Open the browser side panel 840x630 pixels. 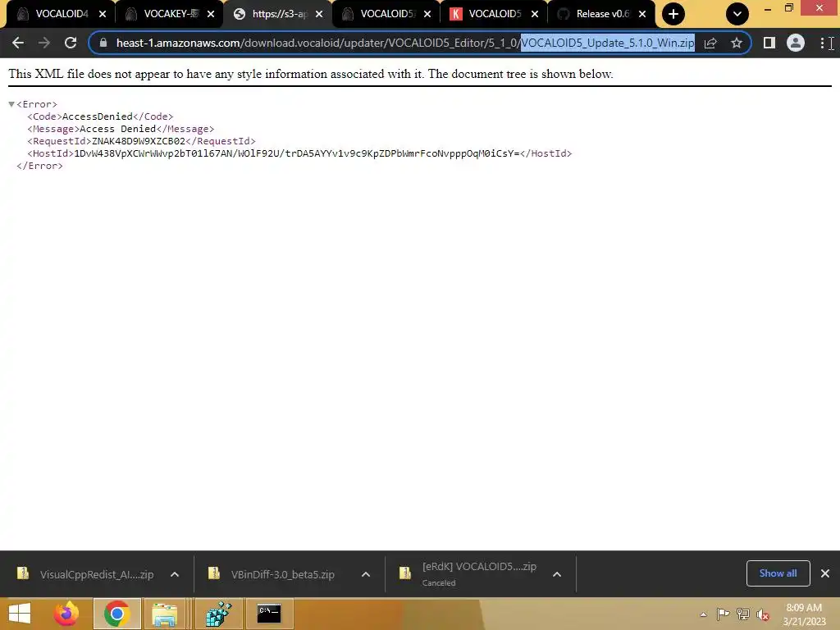(x=769, y=43)
